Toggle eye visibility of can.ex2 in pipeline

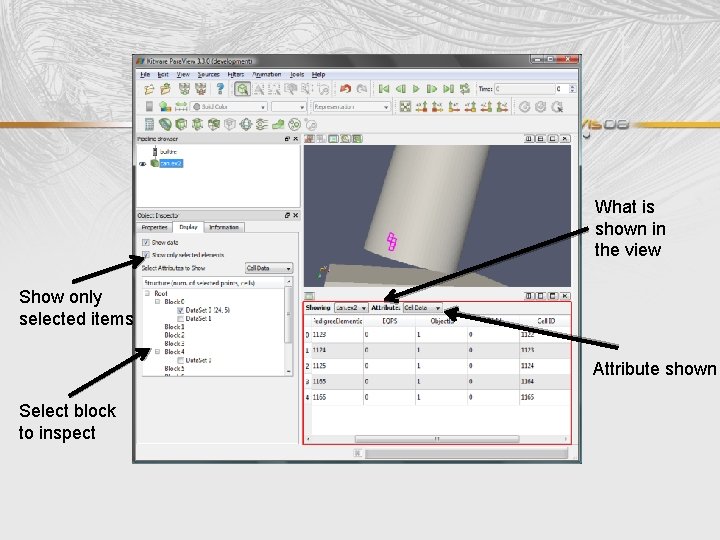pyautogui.click(x=142, y=164)
